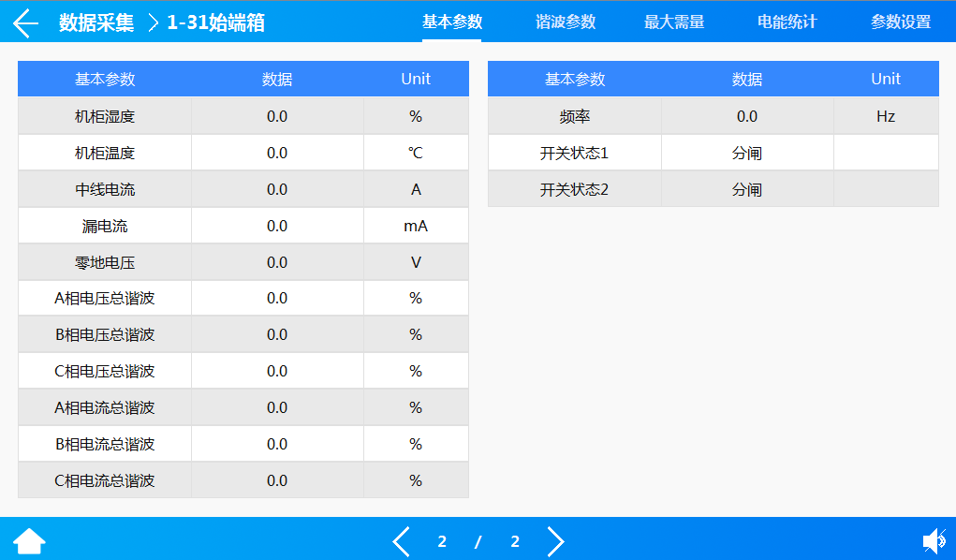
Task: Click the Hz unit cell
Action: point(885,116)
